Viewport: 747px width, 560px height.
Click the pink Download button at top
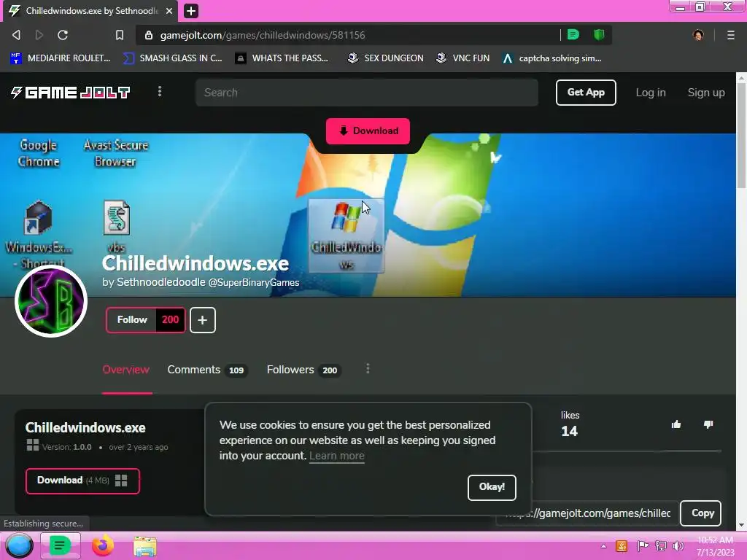click(x=368, y=131)
